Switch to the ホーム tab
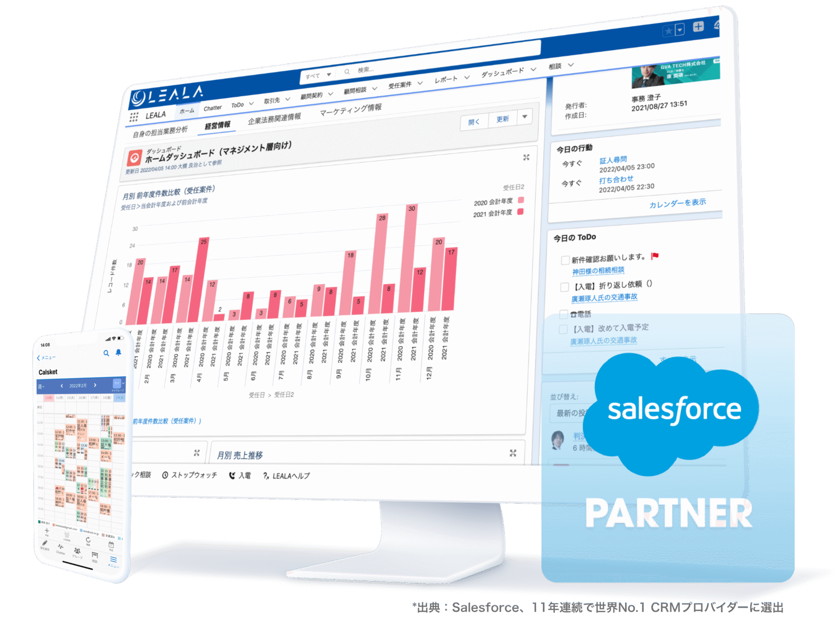 [187, 111]
